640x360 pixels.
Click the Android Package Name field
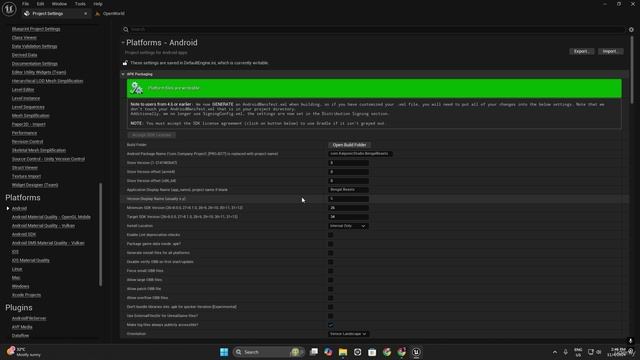pyautogui.click(x=360, y=154)
